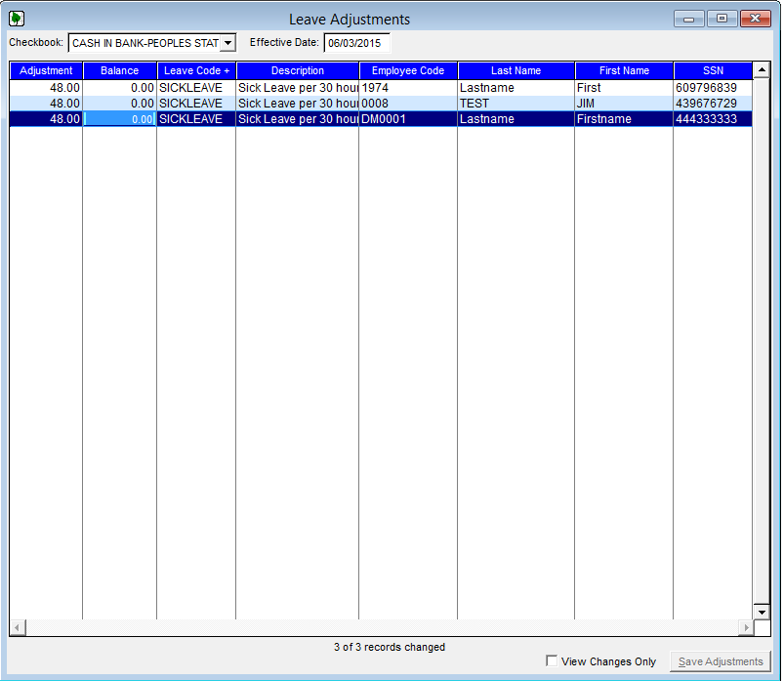Click the First Name column header
Image resolution: width=784 pixels, height=681 pixels.
click(624, 70)
